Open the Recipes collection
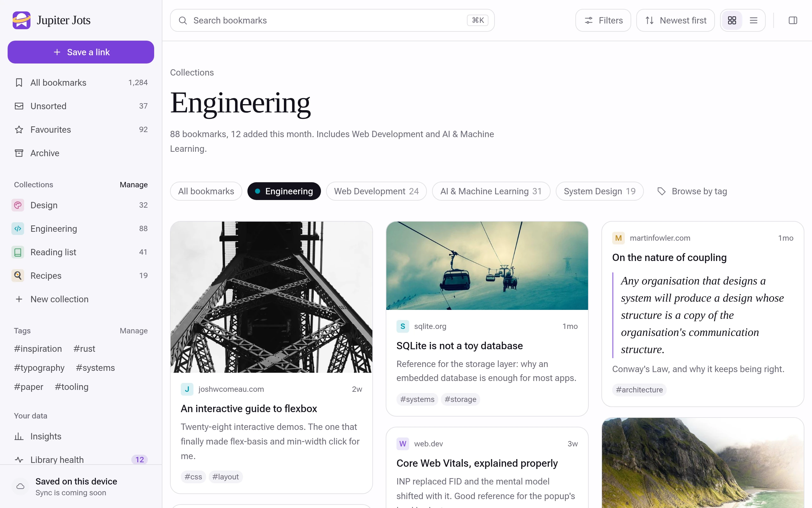 pos(81,276)
